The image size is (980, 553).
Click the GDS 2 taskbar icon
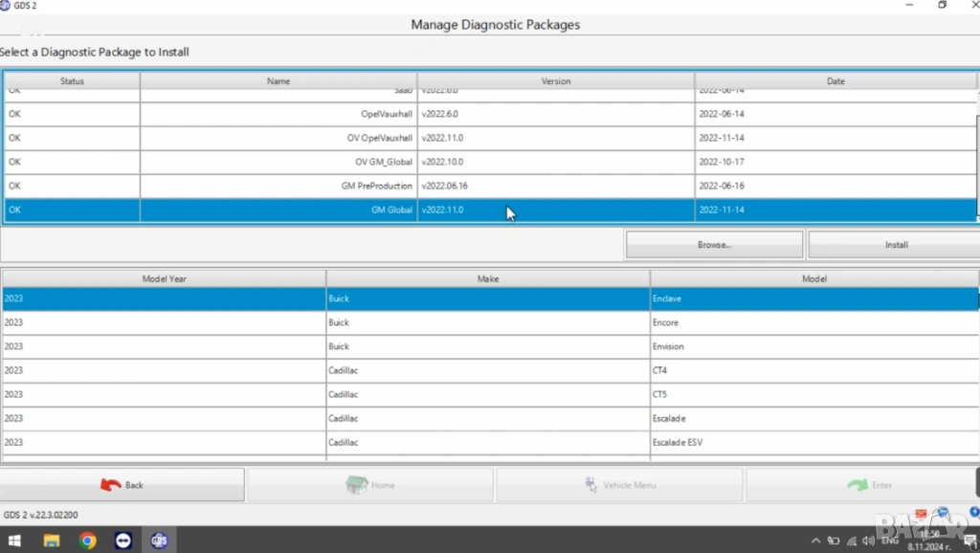pyautogui.click(x=159, y=541)
